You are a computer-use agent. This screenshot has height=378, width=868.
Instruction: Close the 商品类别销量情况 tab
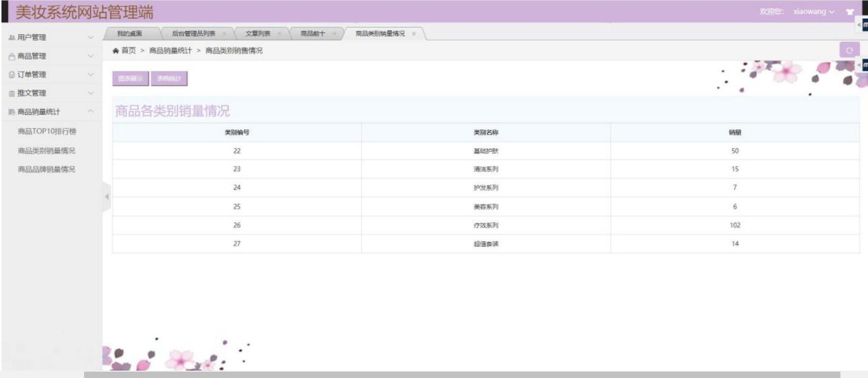pos(414,34)
